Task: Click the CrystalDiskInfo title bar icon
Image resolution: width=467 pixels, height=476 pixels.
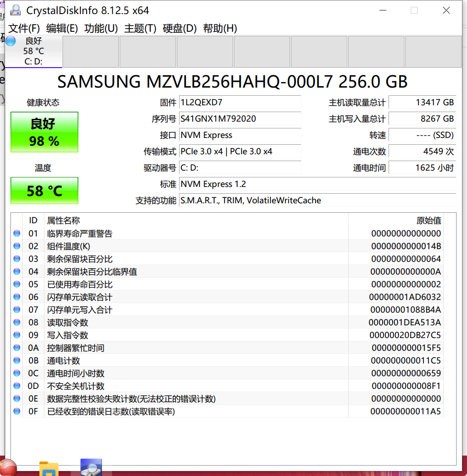Action: pyautogui.click(x=15, y=10)
